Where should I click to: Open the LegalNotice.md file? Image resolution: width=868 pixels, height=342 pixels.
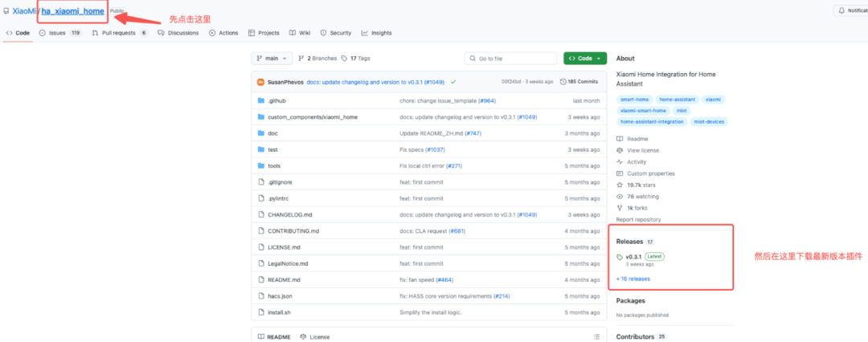[x=288, y=263]
